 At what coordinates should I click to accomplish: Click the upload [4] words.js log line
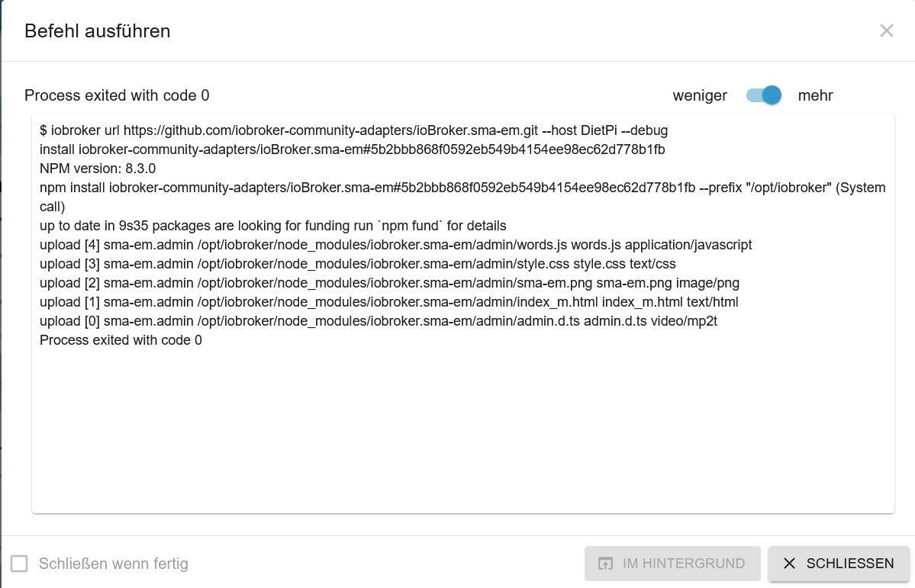tap(395, 245)
